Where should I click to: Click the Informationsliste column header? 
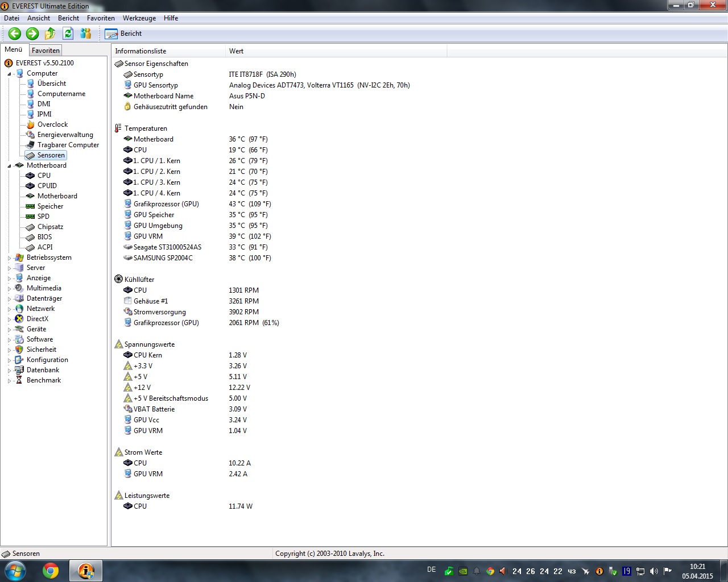pos(168,51)
